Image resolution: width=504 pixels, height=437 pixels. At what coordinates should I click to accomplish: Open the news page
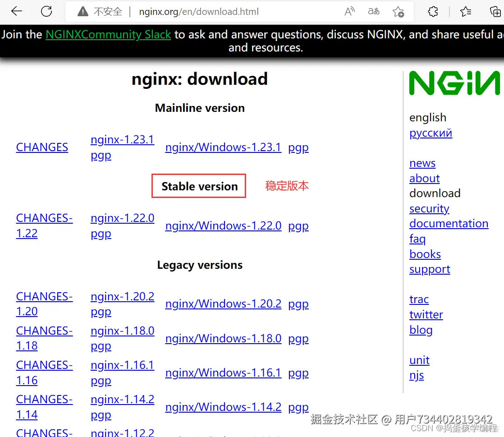(422, 163)
